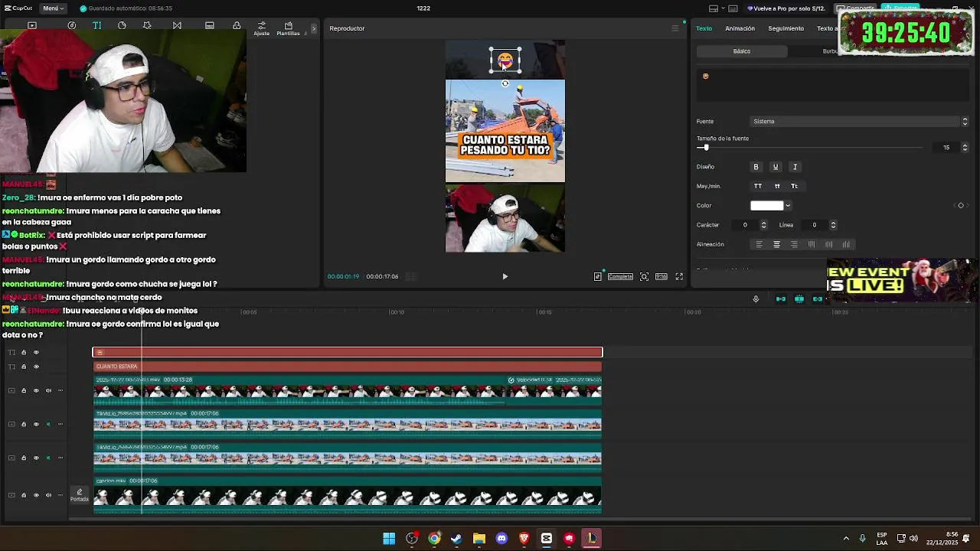This screenshot has height=551, width=980.
Task: Select the uppercase TT option
Action: 758,186
